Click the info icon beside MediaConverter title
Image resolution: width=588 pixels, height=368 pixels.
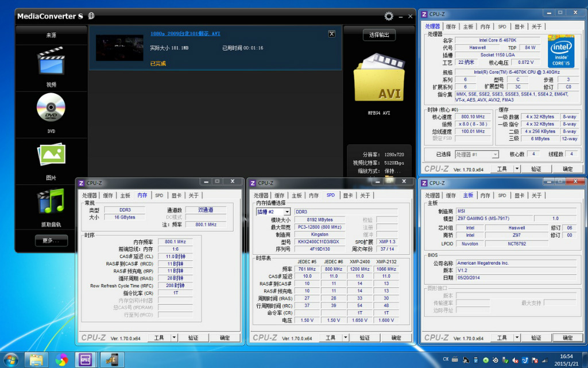coord(91,16)
